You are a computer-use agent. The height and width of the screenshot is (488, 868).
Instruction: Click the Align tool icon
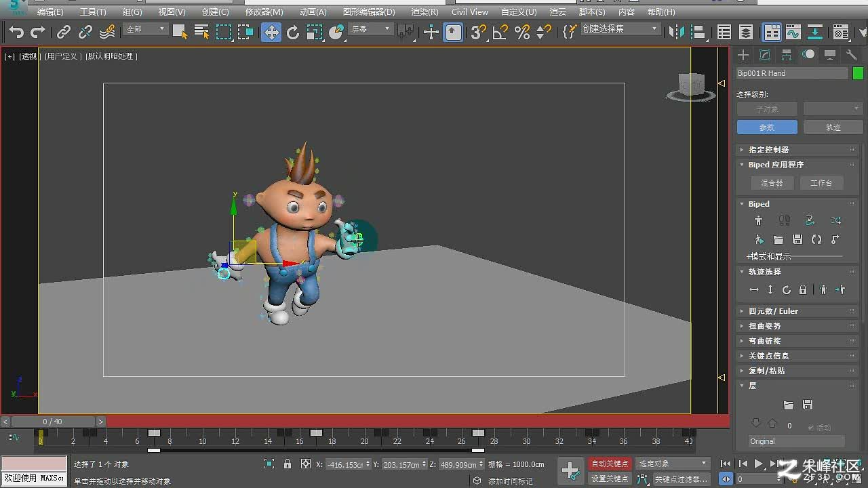click(698, 32)
